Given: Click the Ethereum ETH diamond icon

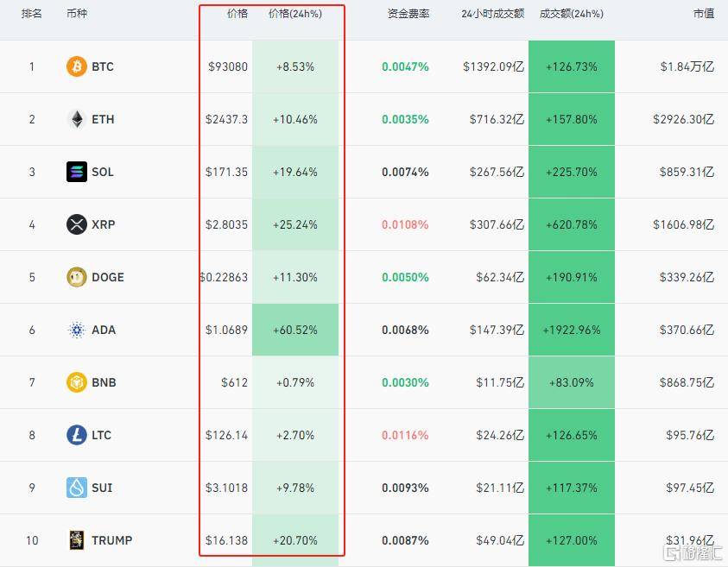Looking at the screenshot, I should (77, 119).
